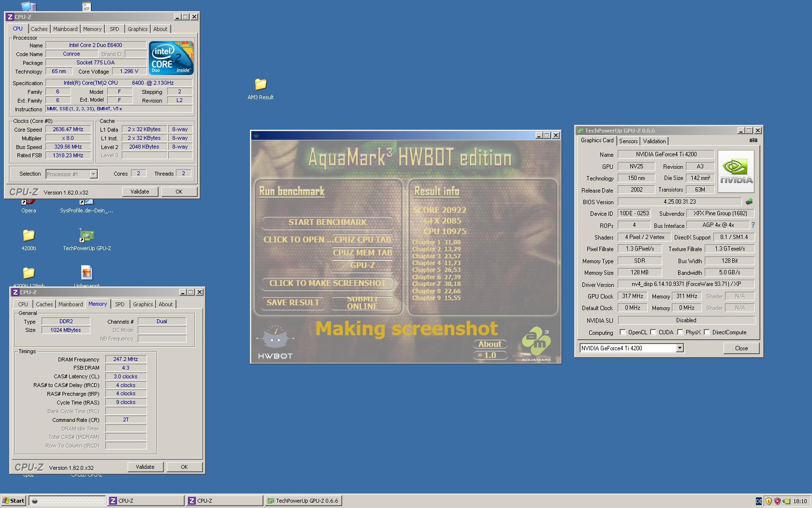Click OK in top CPU-Z window
The image size is (812, 508).
[x=179, y=192]
